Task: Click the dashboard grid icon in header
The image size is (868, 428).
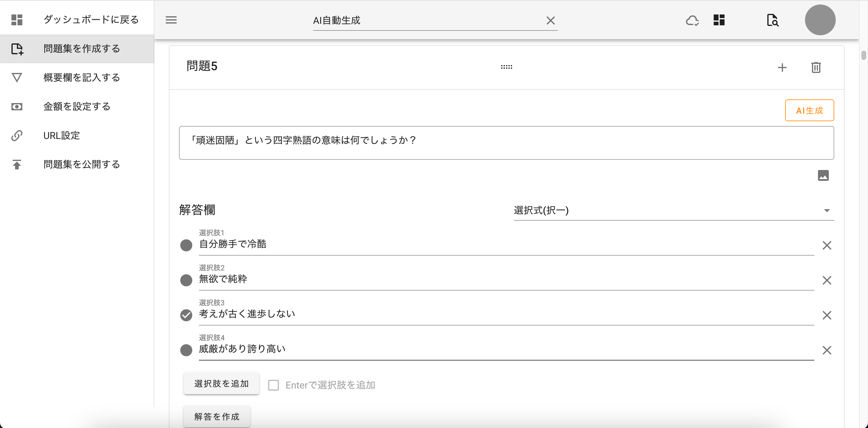Action: [719, 20]
